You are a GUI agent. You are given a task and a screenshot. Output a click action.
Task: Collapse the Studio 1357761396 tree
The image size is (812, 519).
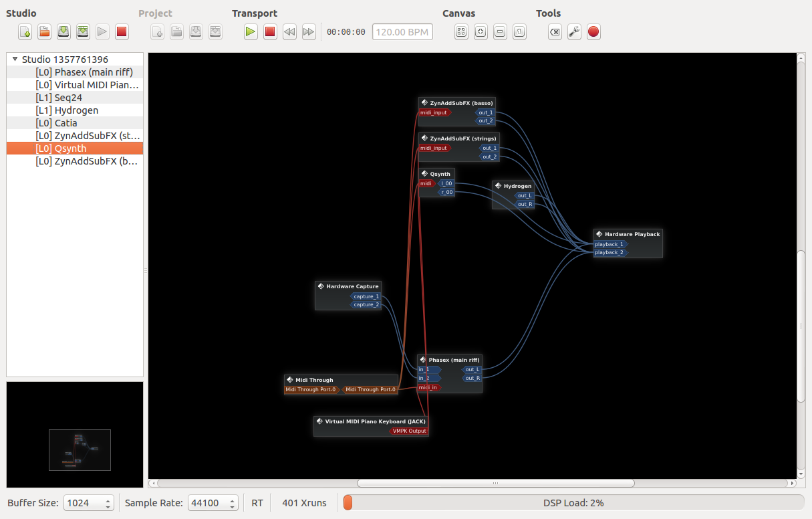pyautogui.click(x=15, y=60)
